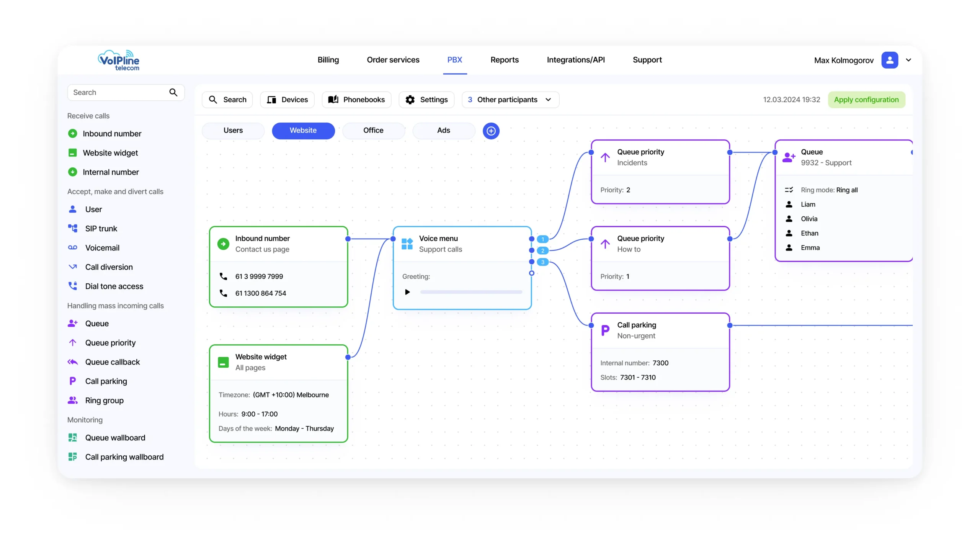This screenshot has height=548, width=980.
Task: Select Voice menu output option 1
Action: (542, 239)
